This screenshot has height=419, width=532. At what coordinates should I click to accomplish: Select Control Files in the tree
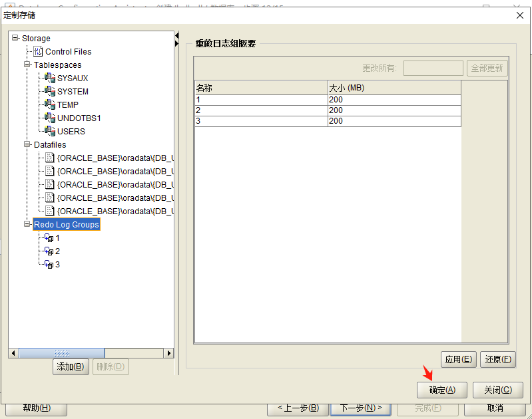pos(68,51)
